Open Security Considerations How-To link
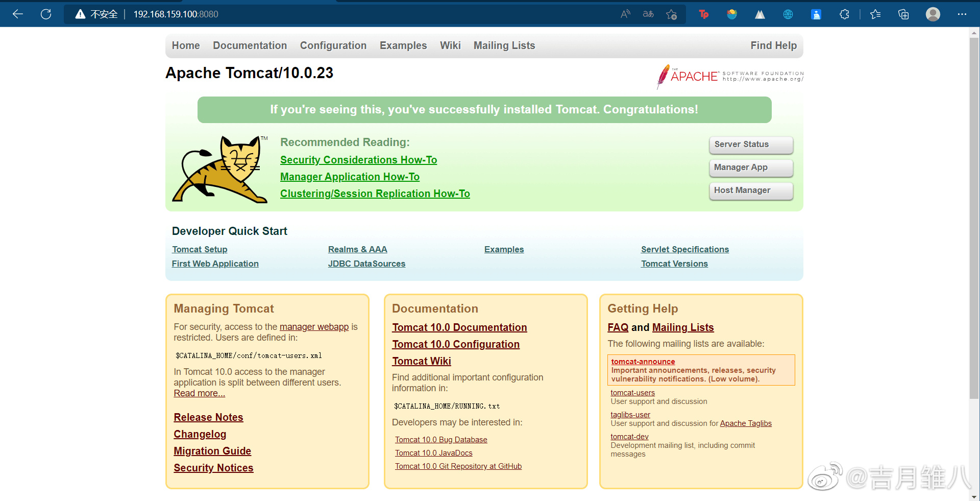Image resolution: width=980 pixels, height=501 pixels. pos(358,160)
